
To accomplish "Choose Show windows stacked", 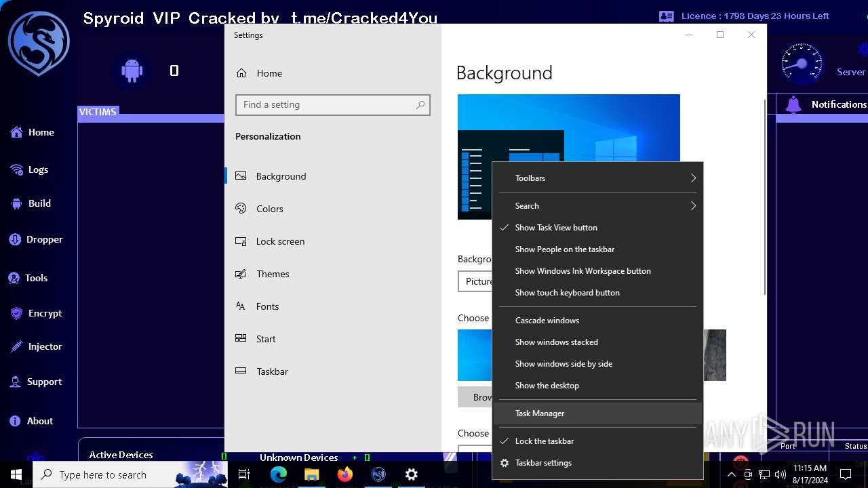I will (x=597, y=342).
